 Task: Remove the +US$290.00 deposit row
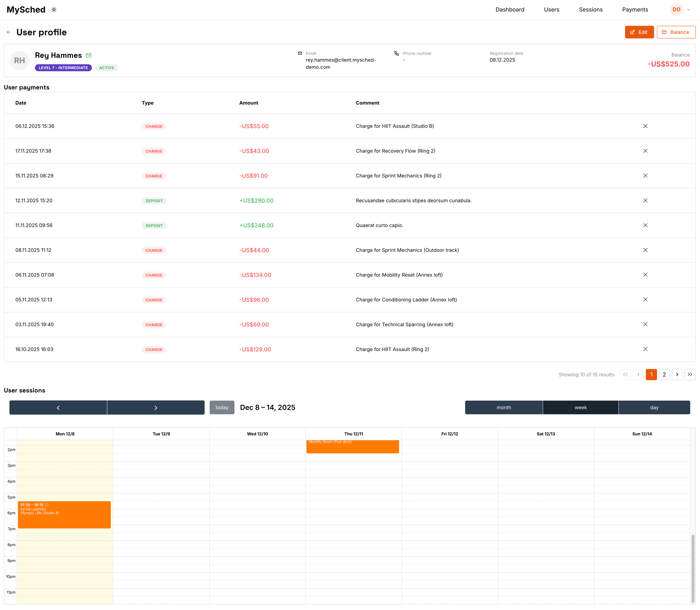pyautogui.click(x=645, y=200)
